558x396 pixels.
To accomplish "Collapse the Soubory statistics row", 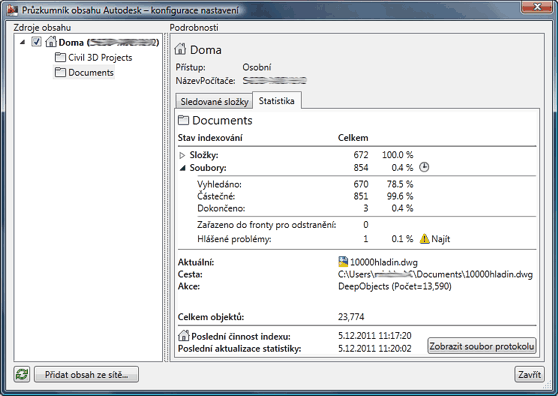I will (x=182, y=168).
